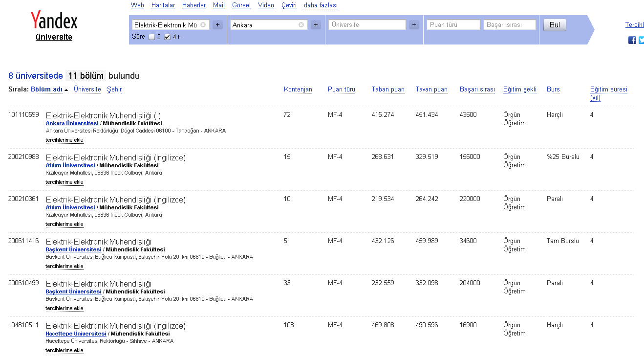
Task: Clear the Elektrik-Elektronik department filter field
Action: [x=203, y=24]
